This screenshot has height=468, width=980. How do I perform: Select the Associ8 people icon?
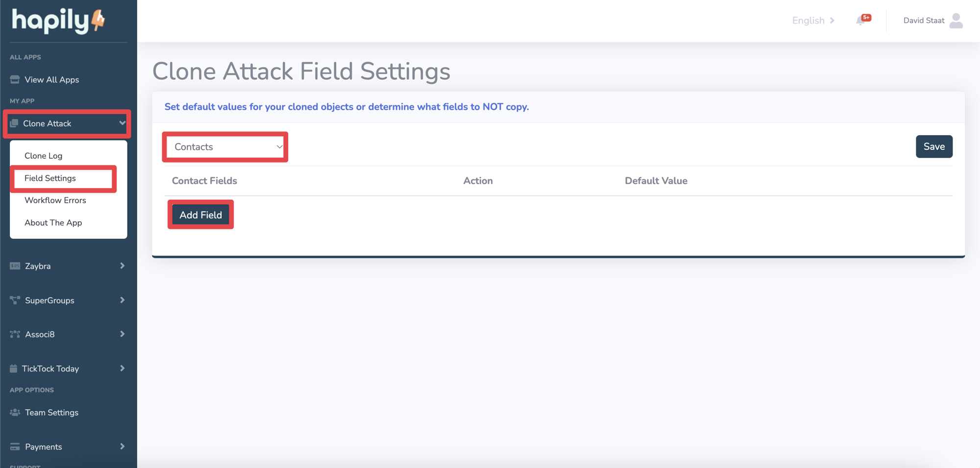click(x=14, y=334)
